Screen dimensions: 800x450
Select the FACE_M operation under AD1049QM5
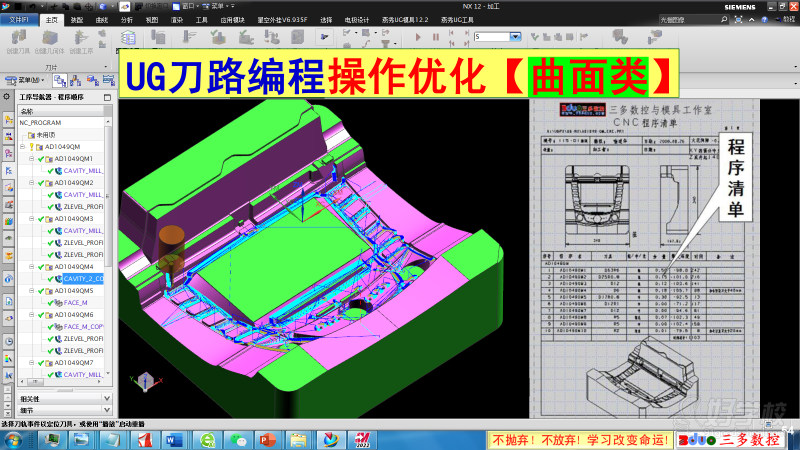[x=76, y=303]
